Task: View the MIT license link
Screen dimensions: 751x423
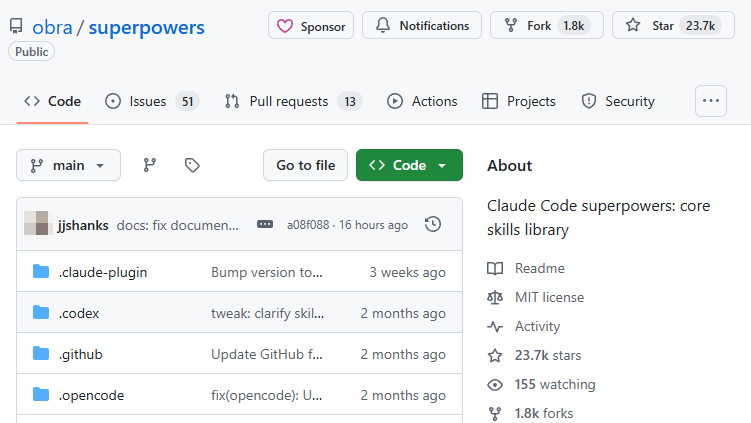Action: (x=549, y=297)
